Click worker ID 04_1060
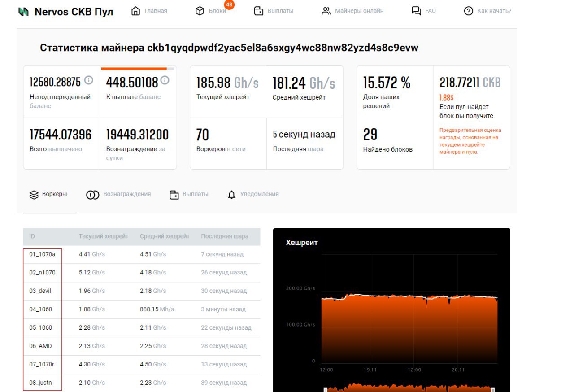The image size is (574, 392). [41, 309]
